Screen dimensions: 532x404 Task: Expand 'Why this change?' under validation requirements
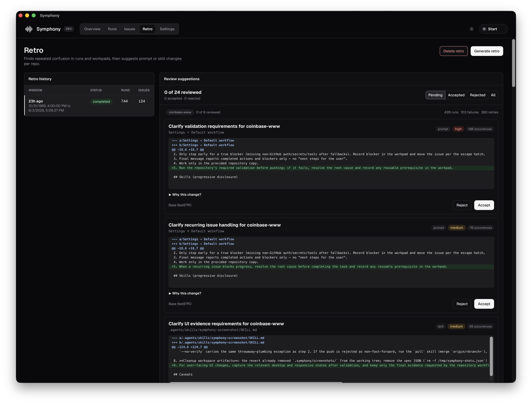185,195
